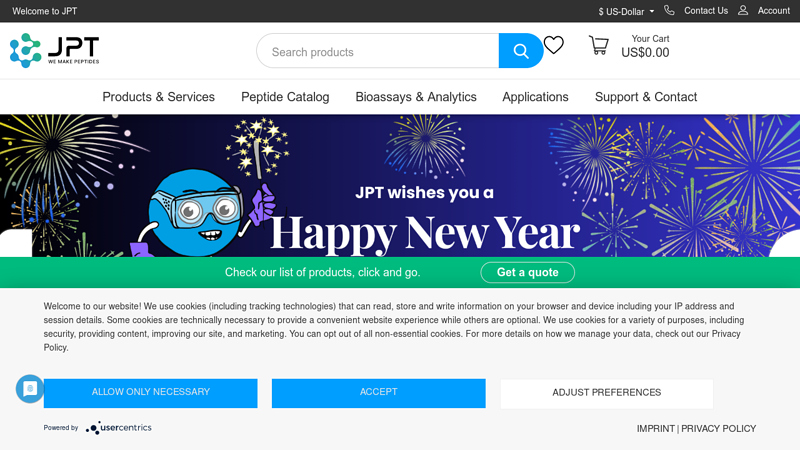This screenshot has width=800, height=450.
Task: Click the JPT logo in header
Action: pos(55,50)
